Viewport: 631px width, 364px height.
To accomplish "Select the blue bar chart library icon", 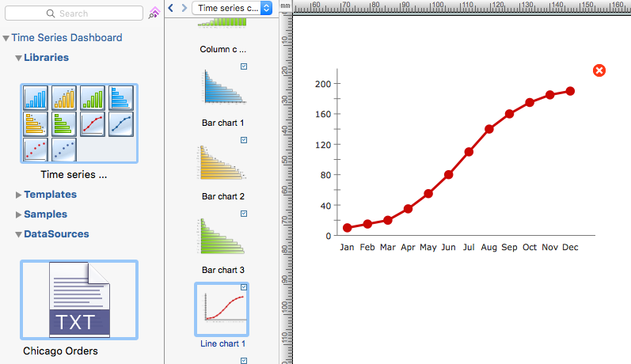I will click(121, 98).
